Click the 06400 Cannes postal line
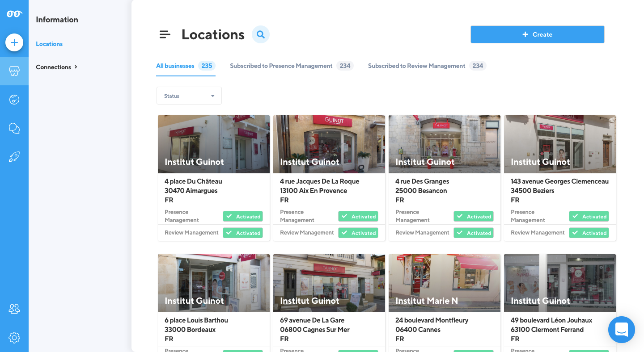Image resolution: width=644 pixels, height=352 pixels. 418,330
